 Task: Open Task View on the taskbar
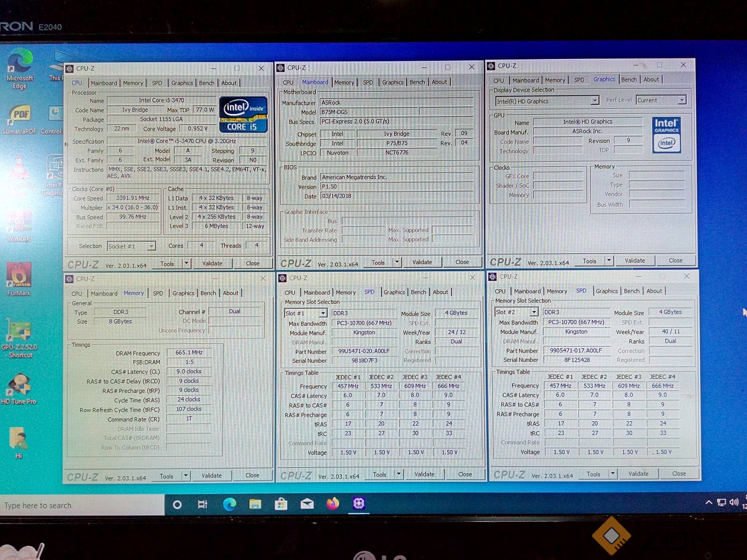tap(203, 504)
